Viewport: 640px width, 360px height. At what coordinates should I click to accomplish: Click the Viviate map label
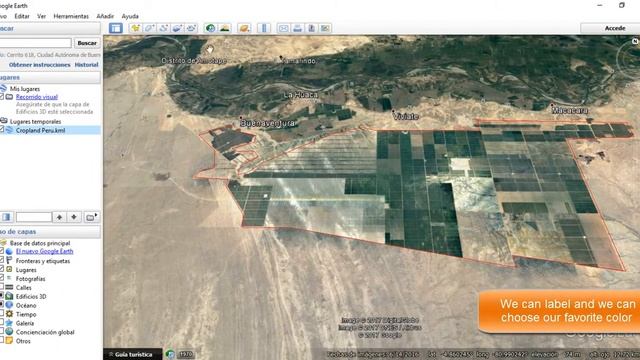[406, 116]
